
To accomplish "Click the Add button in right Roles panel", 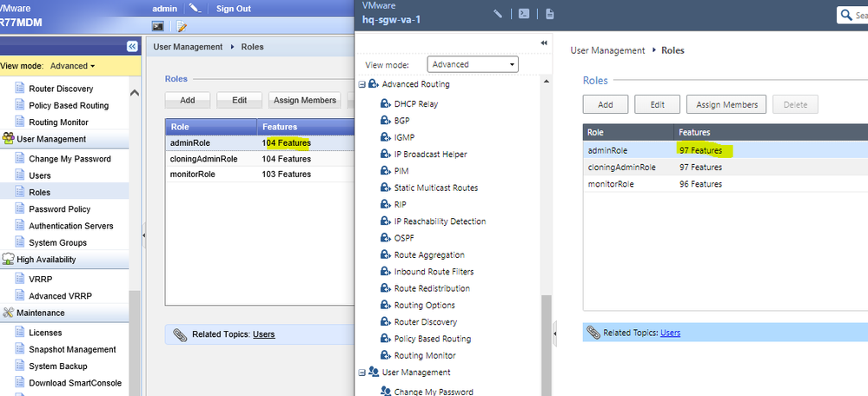I will click(x=605, y=105).
